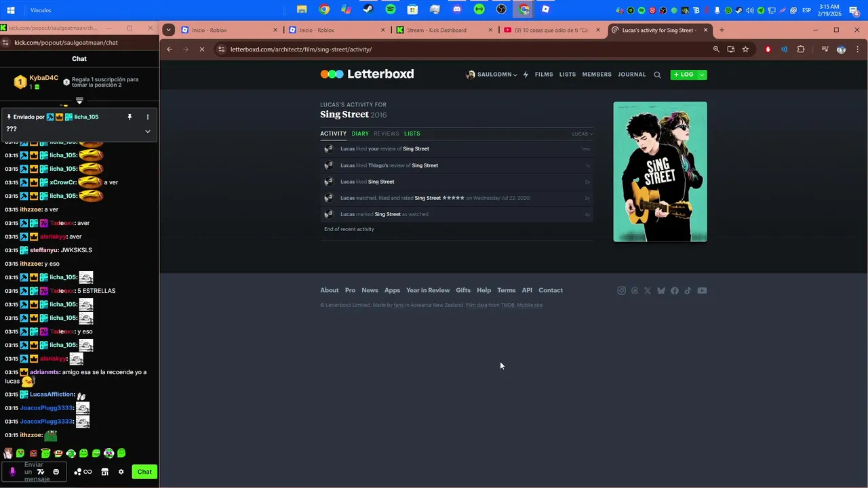Focus the Enviar un mensaje chat input

[34, 472]
